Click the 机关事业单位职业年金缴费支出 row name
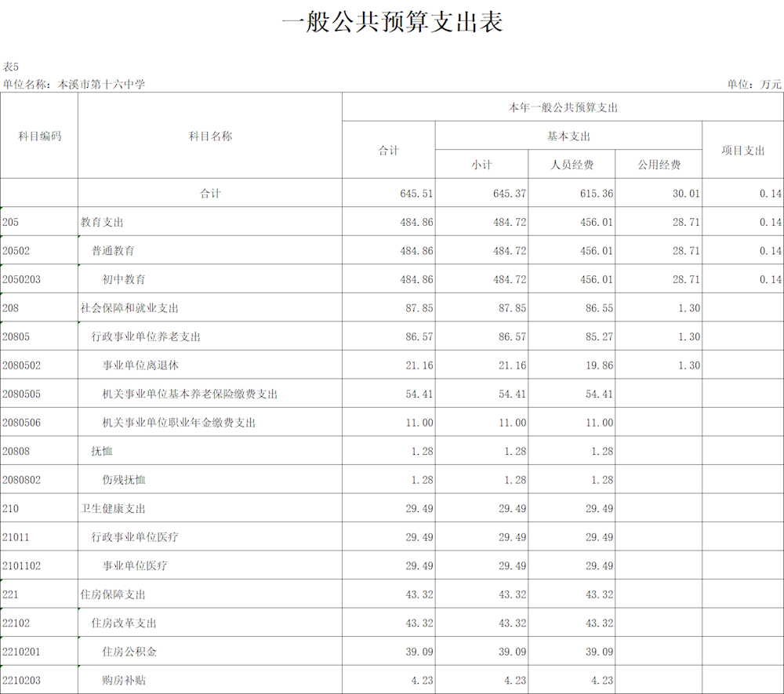This screenshot has width=784, height=694. (179, 423)
